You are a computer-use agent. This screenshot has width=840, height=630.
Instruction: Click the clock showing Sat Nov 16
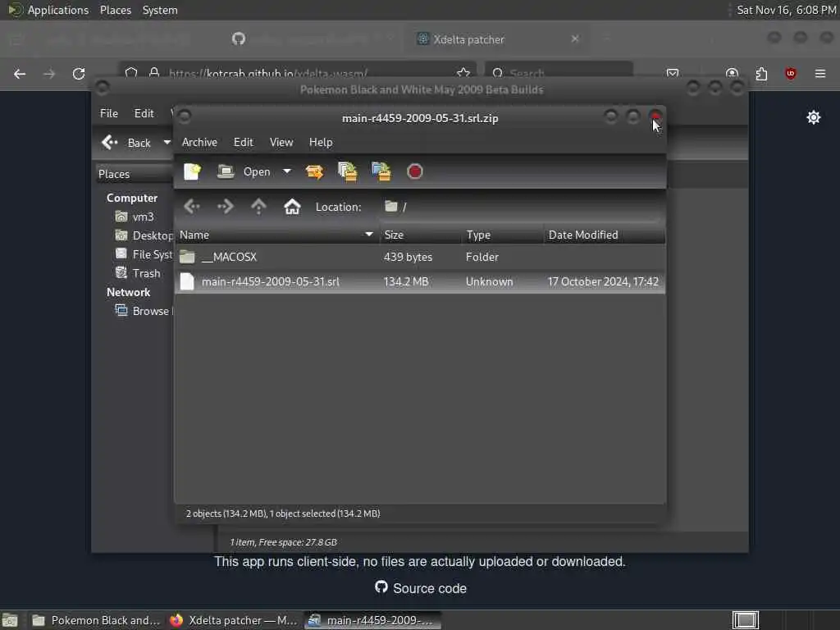tap(786, 10)
